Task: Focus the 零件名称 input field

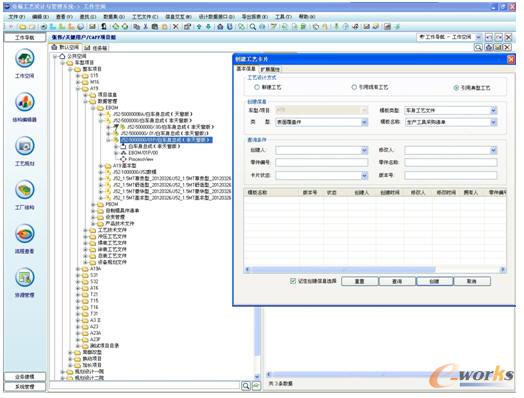Action: 450,163
